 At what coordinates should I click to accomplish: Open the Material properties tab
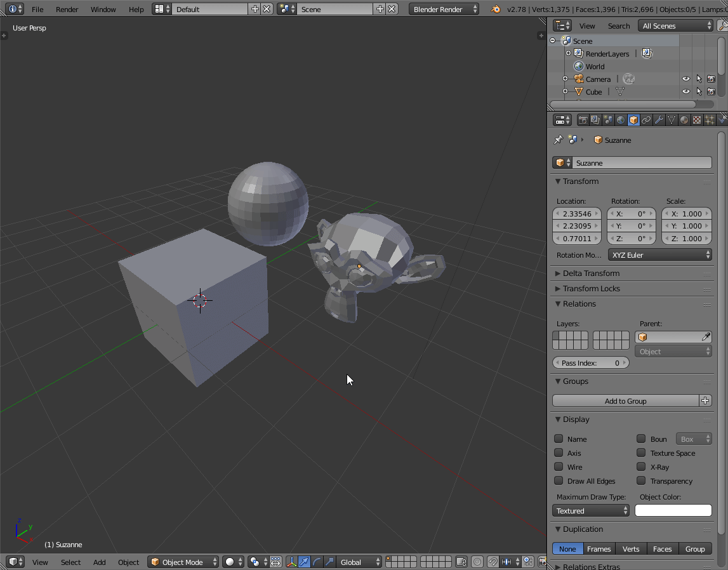(x=684, y=120)
